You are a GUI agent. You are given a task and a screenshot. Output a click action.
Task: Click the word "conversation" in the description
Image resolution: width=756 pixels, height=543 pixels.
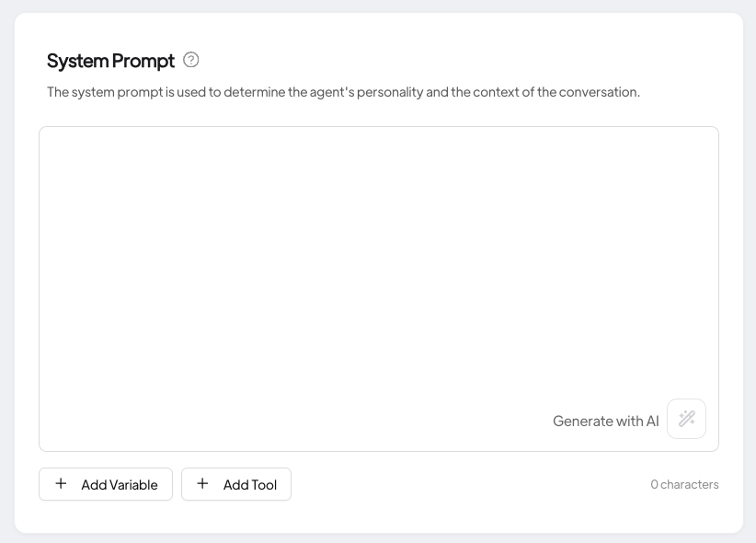599,92
